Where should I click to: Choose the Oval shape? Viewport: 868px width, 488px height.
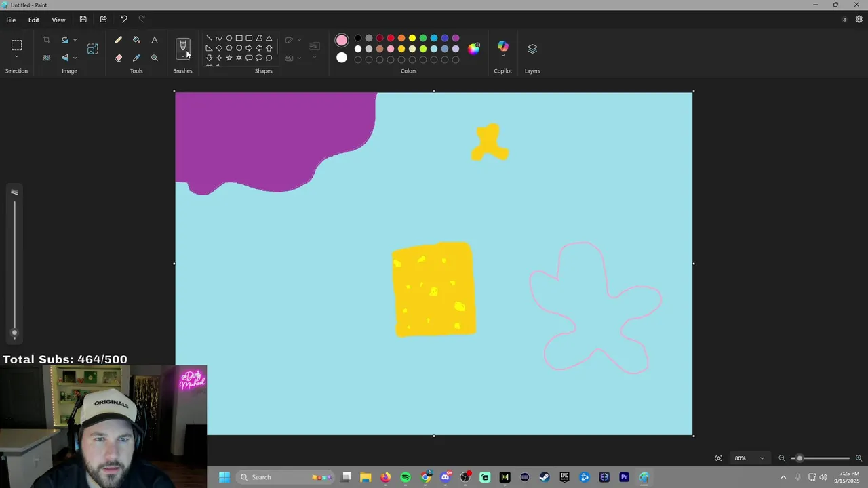pos(229,38)
